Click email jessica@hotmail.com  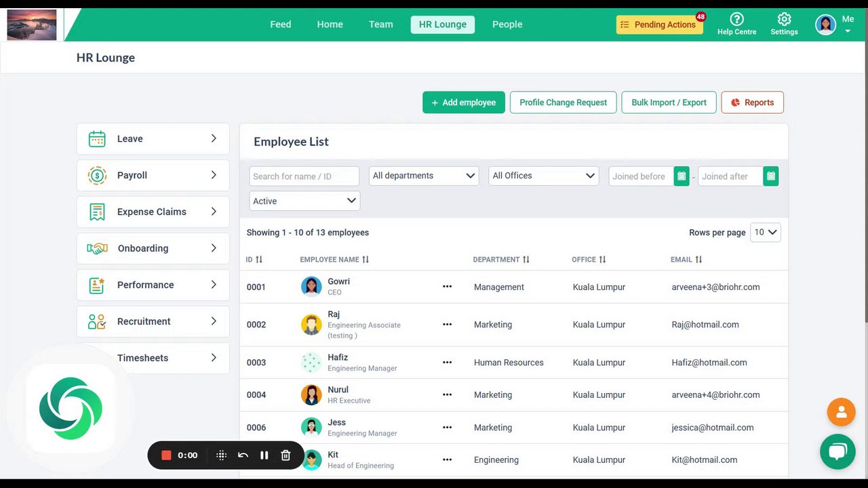tap(713, 428)
